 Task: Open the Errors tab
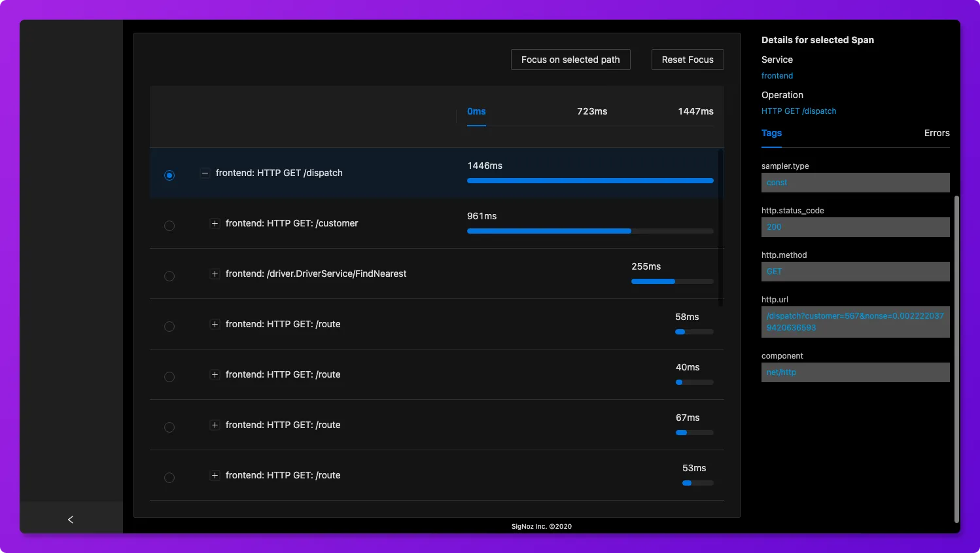tap(937, 133)
